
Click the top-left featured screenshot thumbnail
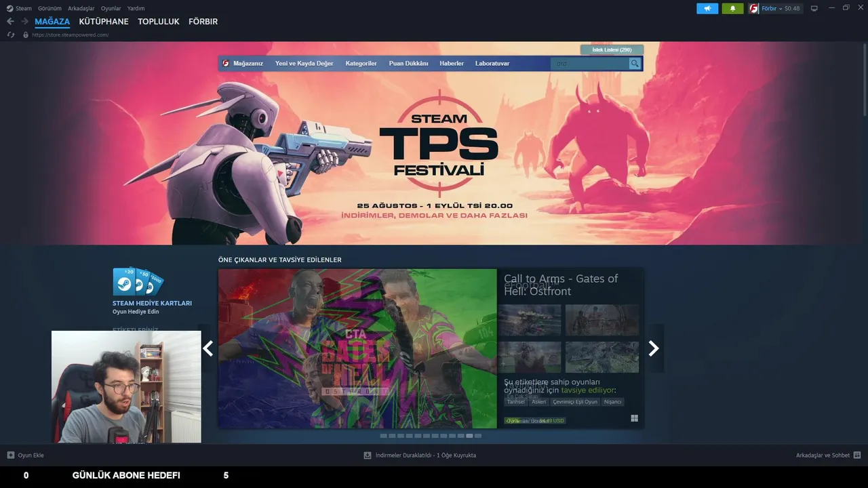[x=530, y=320]
